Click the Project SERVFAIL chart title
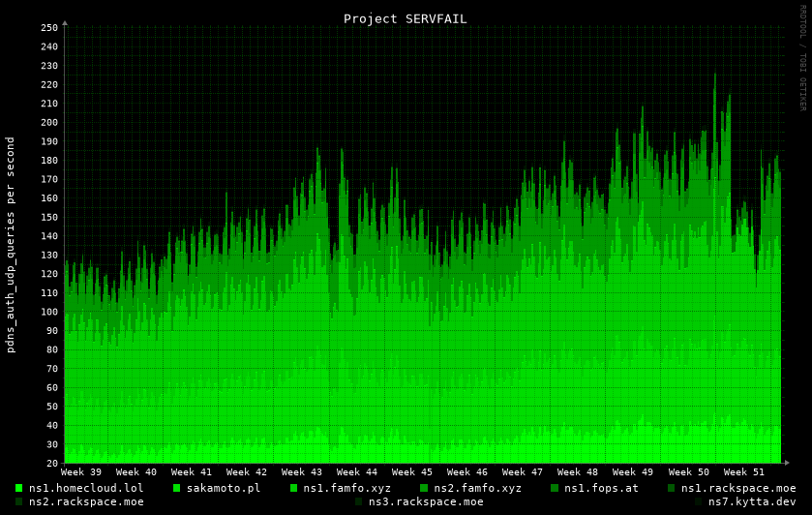This screenshot has height=515, width=812. (405, 18)
